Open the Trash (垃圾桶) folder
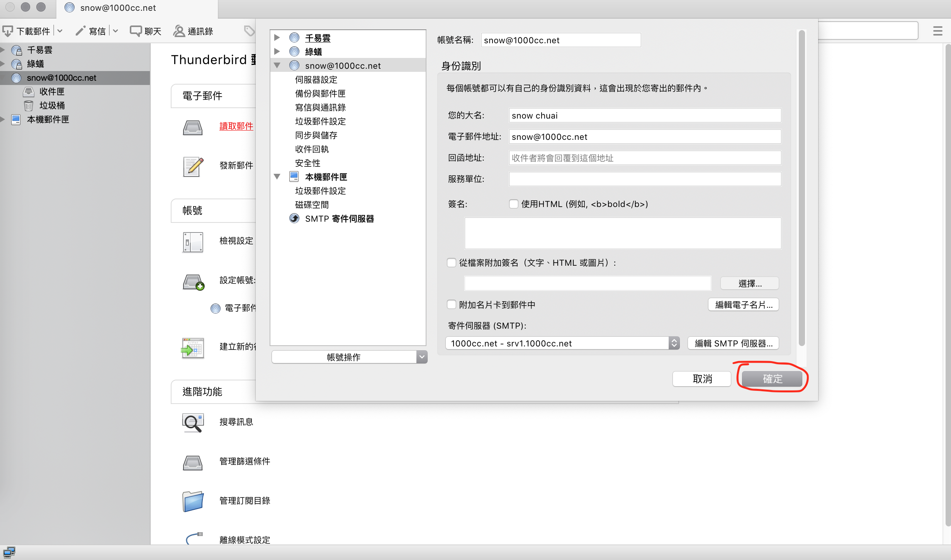Viewport: 951px width, 560px height. [x=52, y=105]
